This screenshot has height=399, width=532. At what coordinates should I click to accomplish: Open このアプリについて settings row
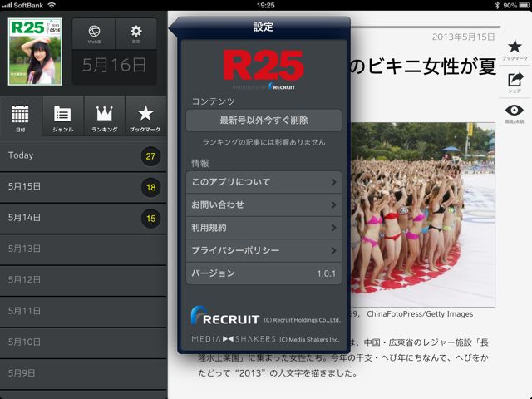click(x=264, y=182)
